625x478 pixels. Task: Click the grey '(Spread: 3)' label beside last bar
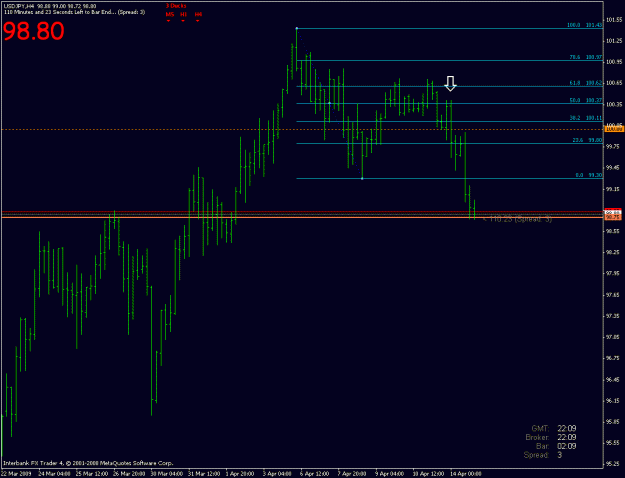(533, 219)
